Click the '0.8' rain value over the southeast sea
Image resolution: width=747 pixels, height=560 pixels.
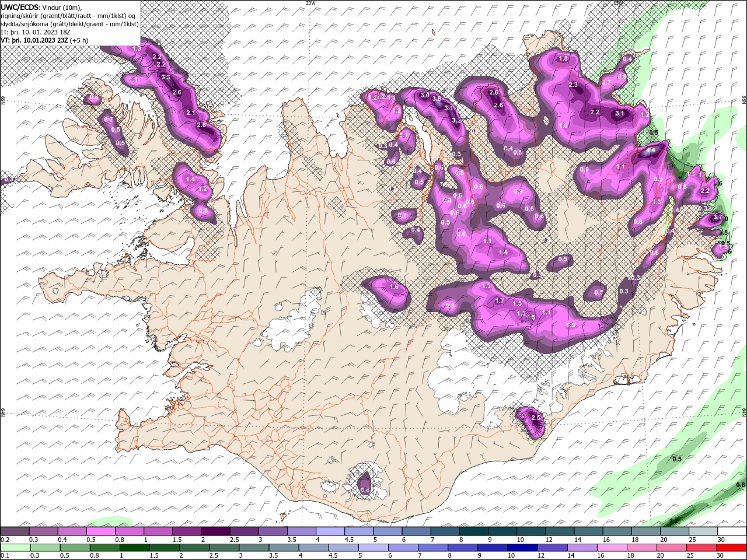[741, 485]
